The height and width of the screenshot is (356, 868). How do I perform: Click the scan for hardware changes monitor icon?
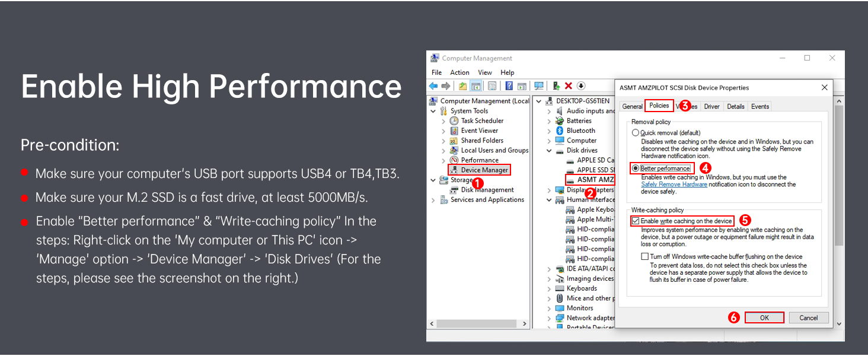click(538, 86)
